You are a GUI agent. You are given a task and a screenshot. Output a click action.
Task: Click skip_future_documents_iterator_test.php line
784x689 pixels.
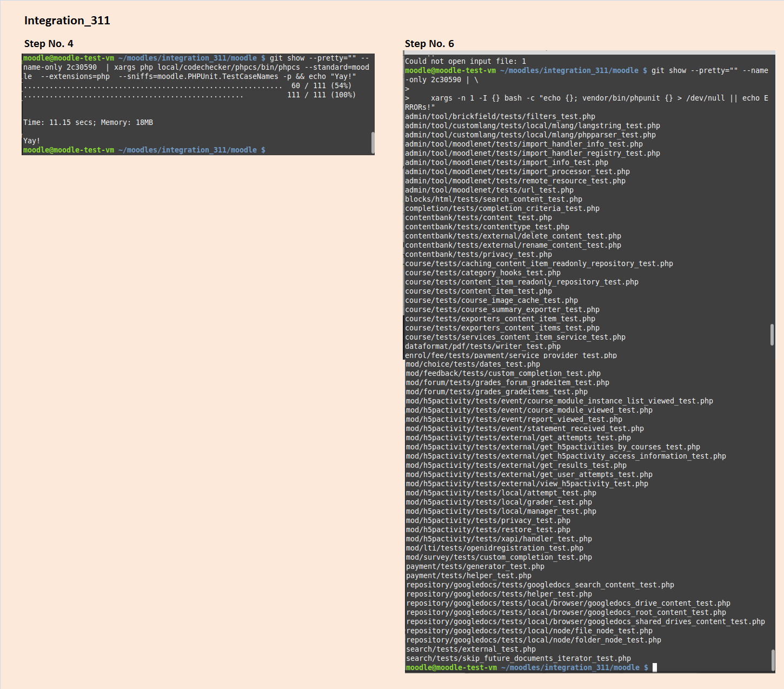[519, 659]
